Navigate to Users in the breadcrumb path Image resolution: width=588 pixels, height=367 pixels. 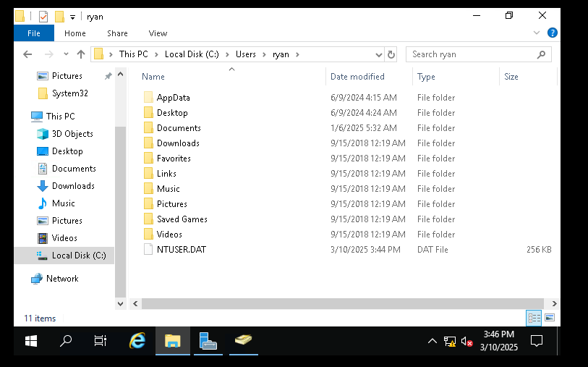tap(246, 54)
